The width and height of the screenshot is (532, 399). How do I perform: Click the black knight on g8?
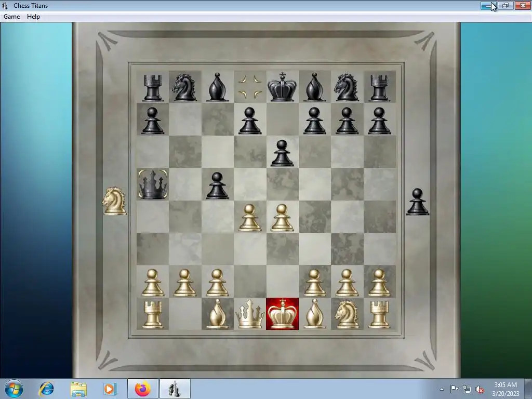pos(347,87)
